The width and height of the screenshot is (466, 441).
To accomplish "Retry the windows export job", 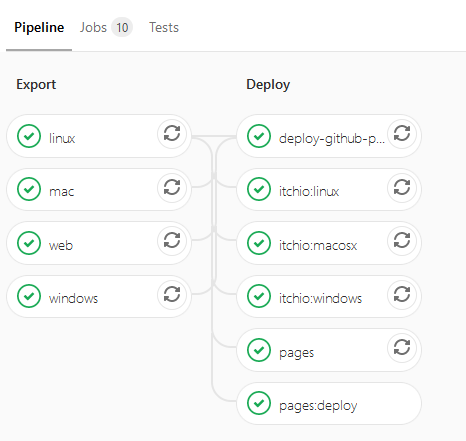I will (172, 294).
